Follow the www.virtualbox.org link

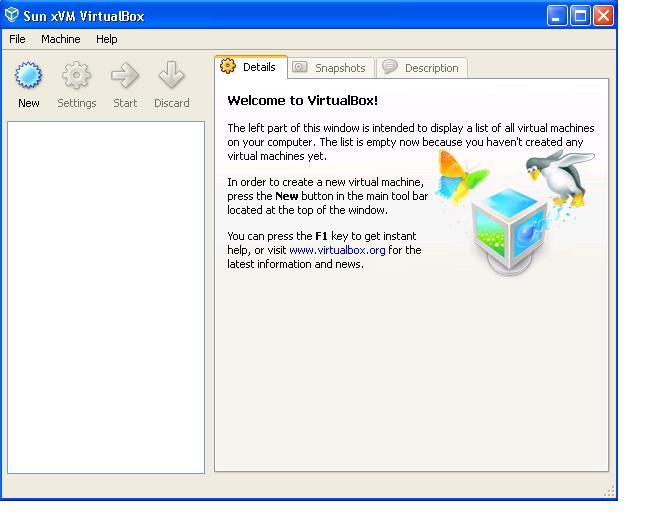(337, 250)
